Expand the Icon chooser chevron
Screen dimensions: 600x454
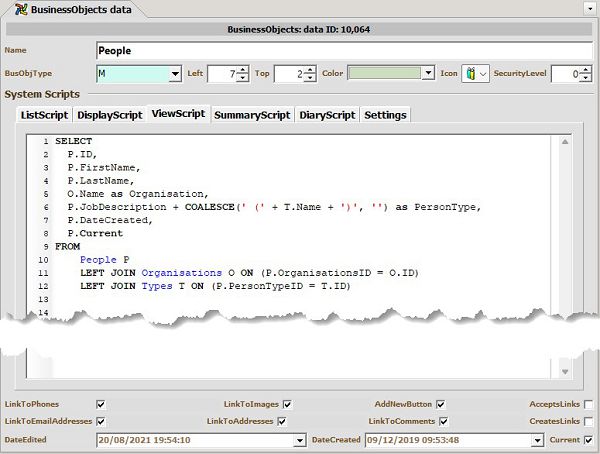point(483,73)
